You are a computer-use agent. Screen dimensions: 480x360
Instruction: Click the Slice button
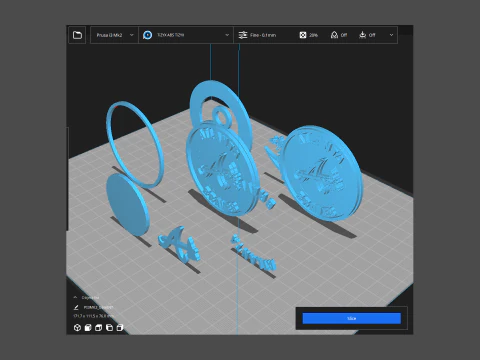[x=352, y=318]
